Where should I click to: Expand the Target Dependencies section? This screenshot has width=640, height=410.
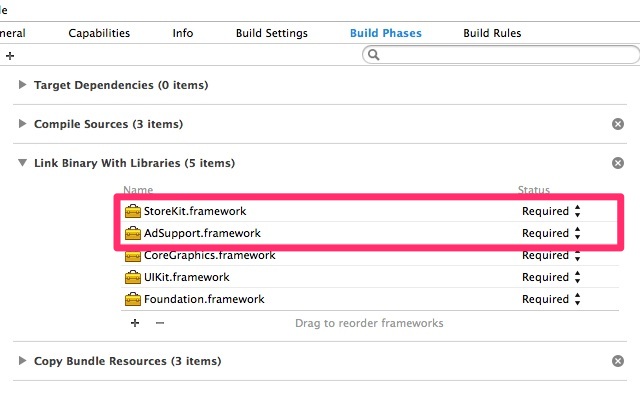pyautogui.click(x=23, y=85)
